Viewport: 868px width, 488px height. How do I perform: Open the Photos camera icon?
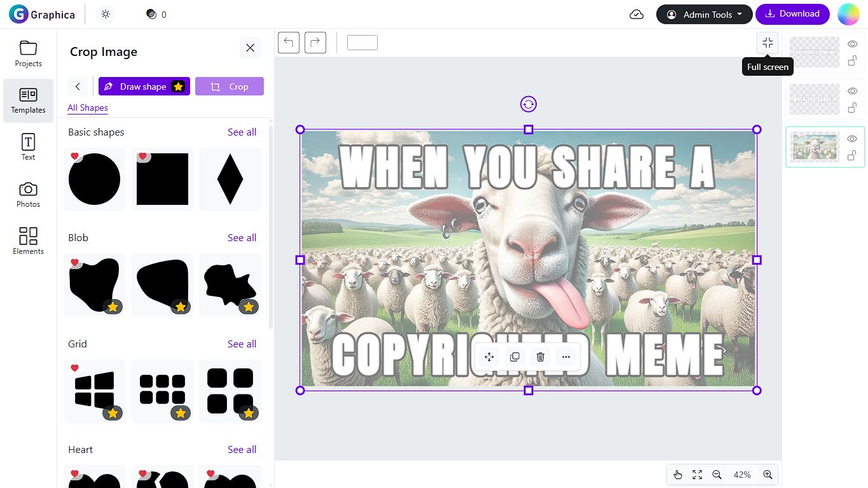point(28,189)
